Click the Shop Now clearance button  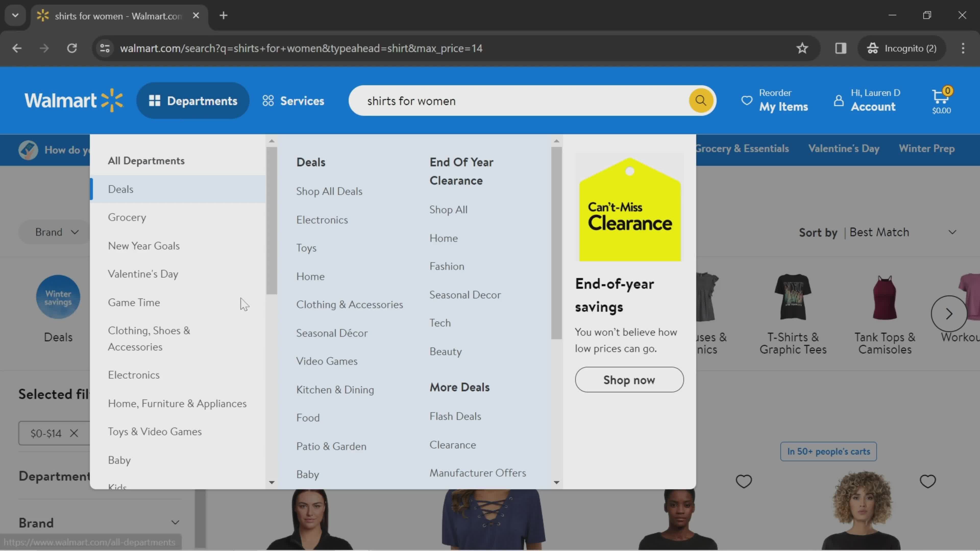[x=629, y=379]
